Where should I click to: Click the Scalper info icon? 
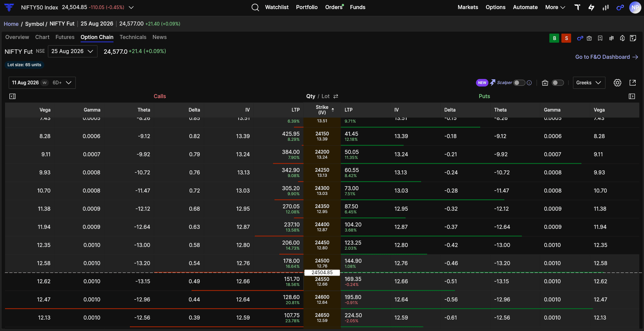(529, 83)
